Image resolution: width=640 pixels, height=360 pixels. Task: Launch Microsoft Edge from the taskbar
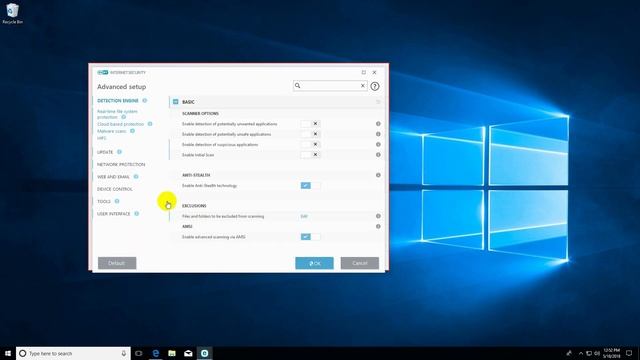click(x=156, y=353)
